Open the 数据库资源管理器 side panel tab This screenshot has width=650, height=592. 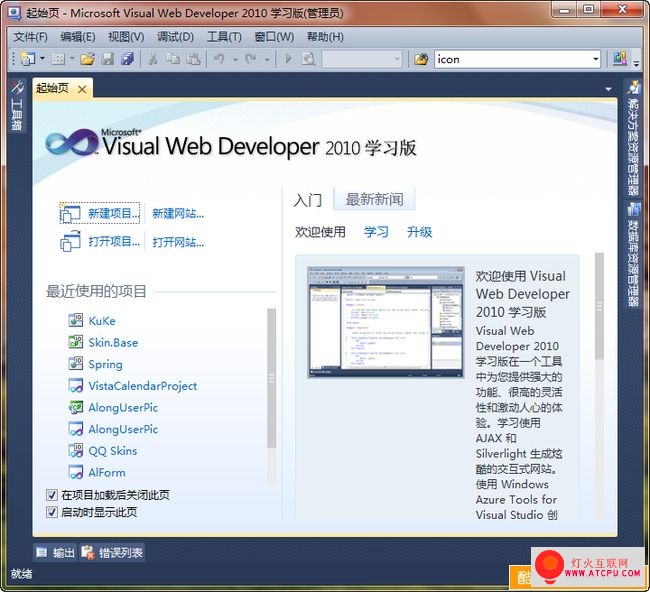point(633,254)
